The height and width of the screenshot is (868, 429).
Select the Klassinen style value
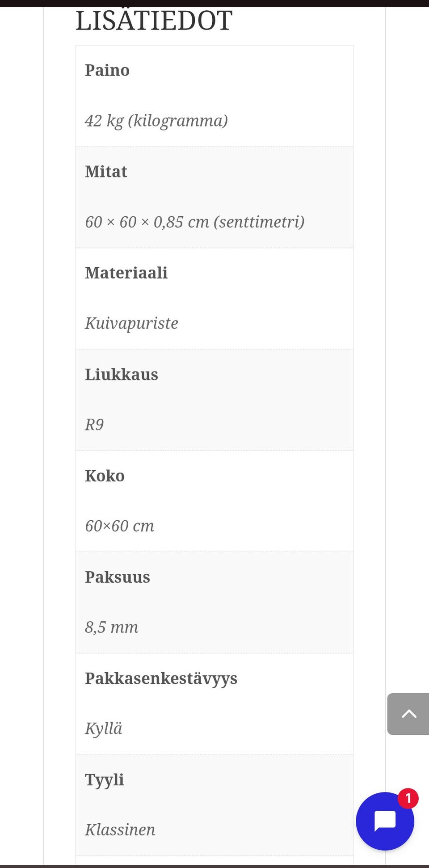click(120, 830)
